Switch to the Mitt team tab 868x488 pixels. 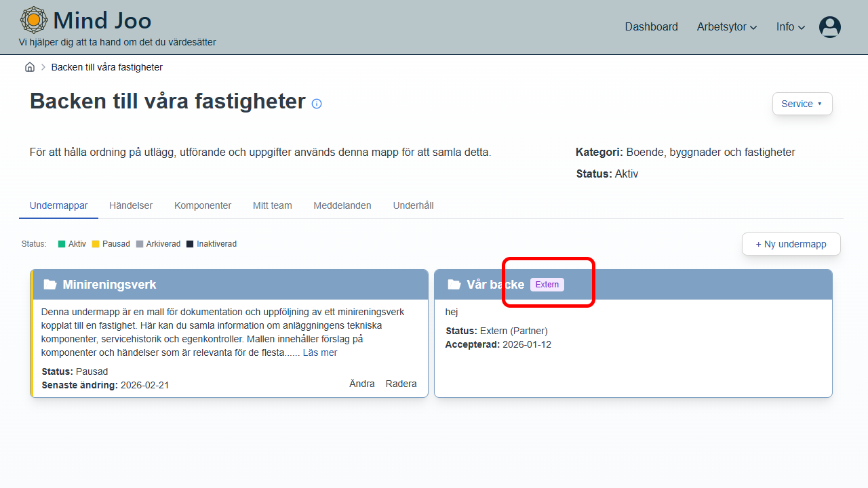click(273, 205)
